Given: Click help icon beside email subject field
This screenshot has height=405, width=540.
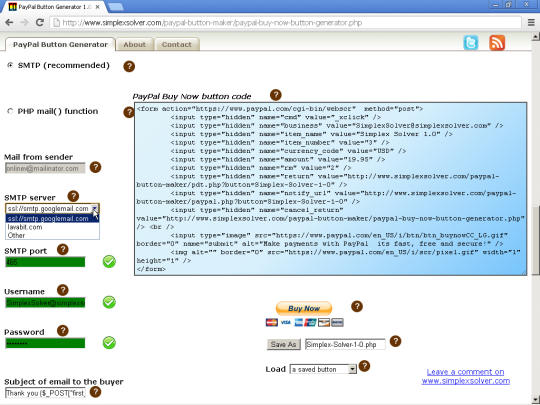Looking at the screenshot, I should [95, 392].
